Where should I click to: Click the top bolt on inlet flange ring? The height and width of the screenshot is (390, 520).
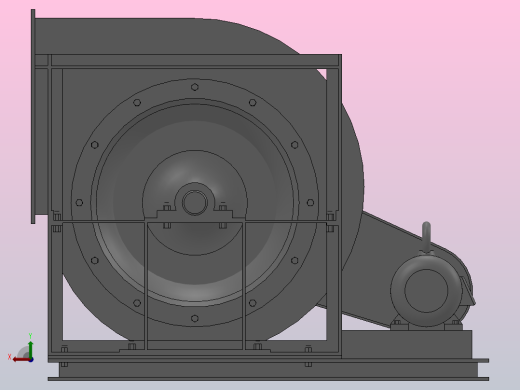195,87
